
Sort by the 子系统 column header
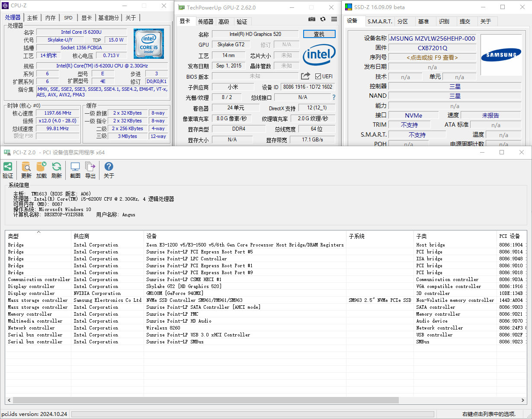[380, 236]
